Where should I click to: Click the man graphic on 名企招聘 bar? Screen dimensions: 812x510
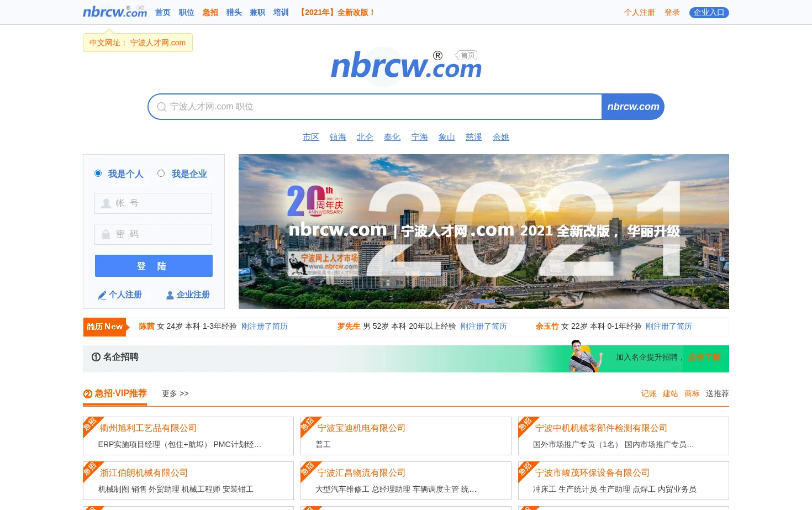tap(584, 356)
